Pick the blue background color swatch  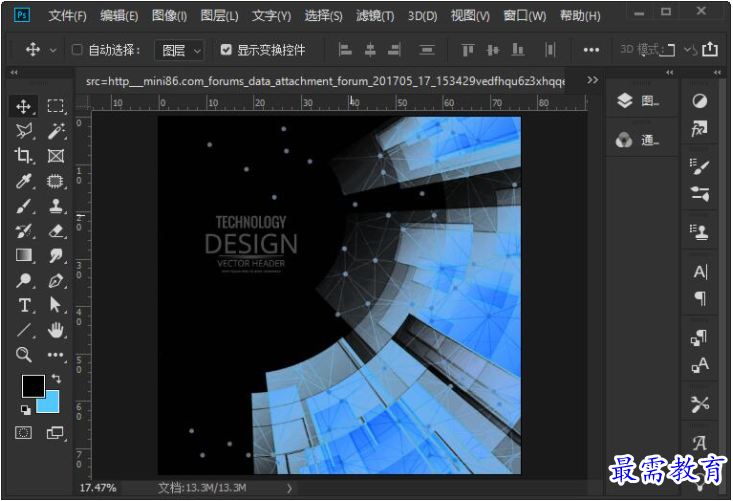click(50, 403)
